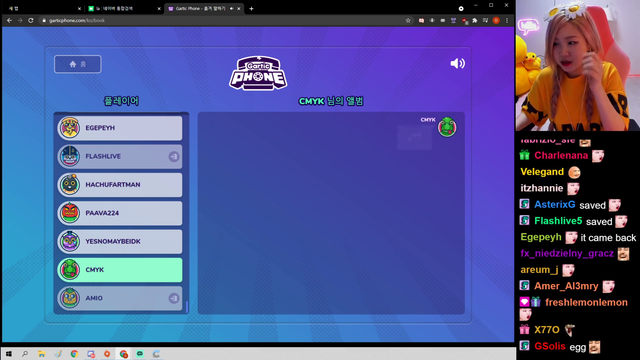This screenshot has height=360, width=640.
Task: Open the Chrome three-dot menu
Action: click(x=507, y=20)
